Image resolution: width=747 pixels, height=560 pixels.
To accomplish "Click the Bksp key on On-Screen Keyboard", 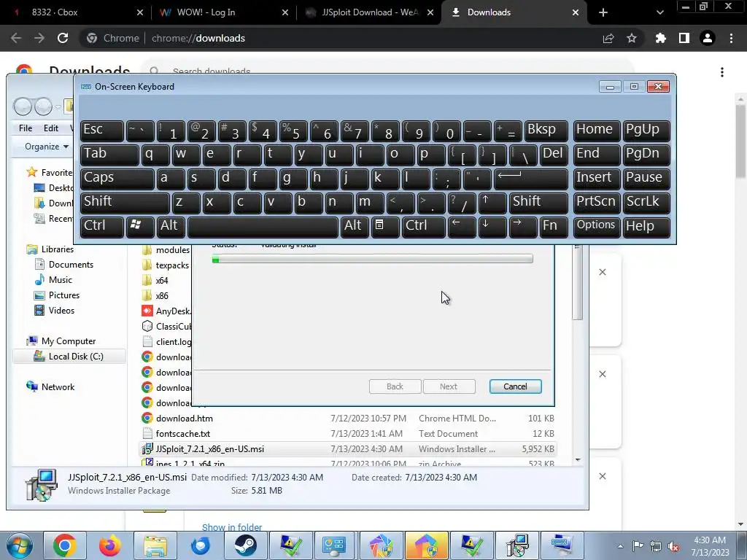I will (546, 131).
